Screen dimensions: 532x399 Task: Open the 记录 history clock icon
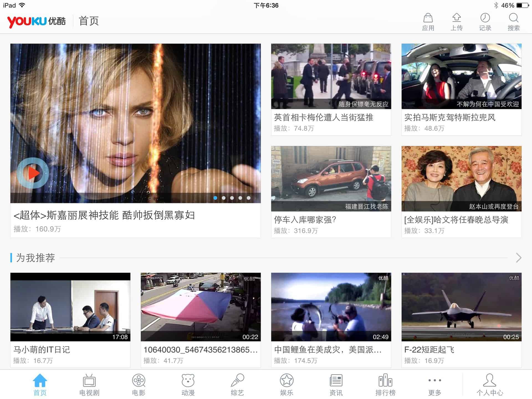click(x=485, y=18)
